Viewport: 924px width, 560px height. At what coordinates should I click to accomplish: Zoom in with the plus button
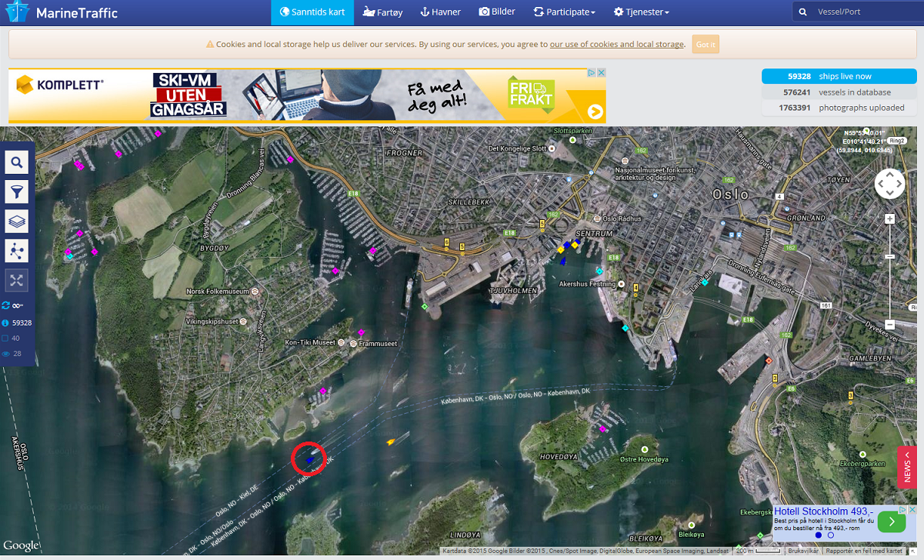[x=889, y=219]
